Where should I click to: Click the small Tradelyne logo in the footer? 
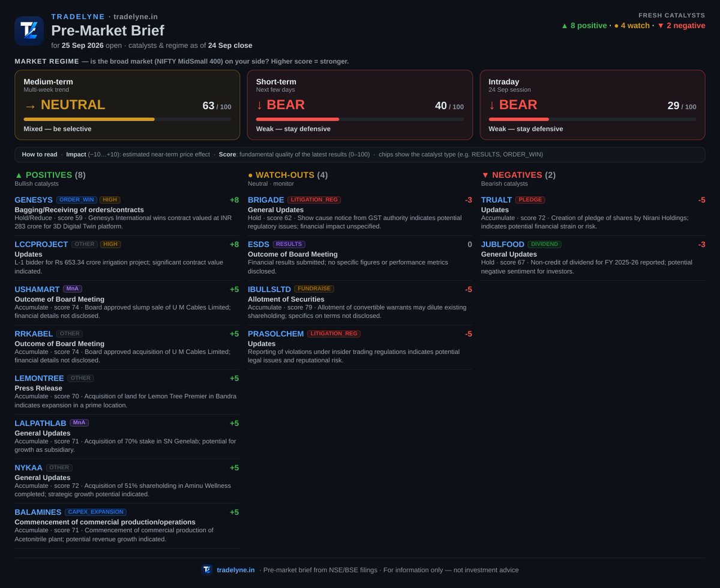(x=206, y=569)
